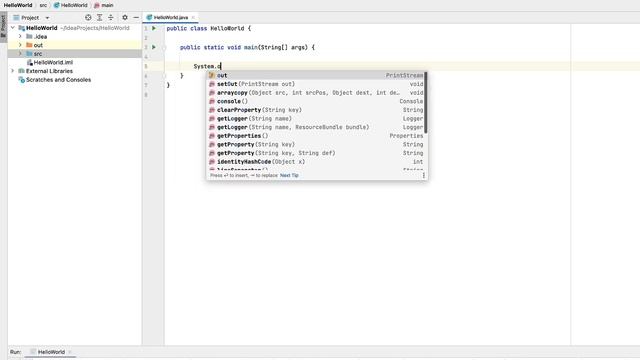Click HelloWorld project breadcrumb

(18, 5)
